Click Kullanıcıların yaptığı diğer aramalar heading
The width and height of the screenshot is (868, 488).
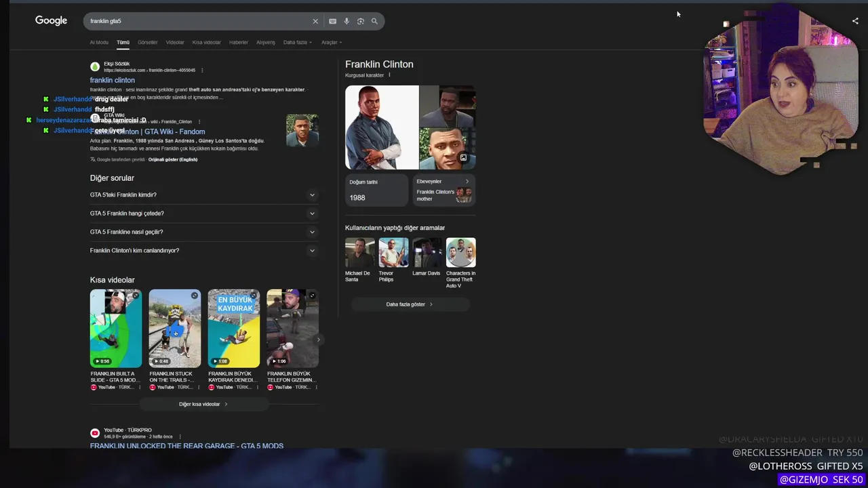click(395, 228)
